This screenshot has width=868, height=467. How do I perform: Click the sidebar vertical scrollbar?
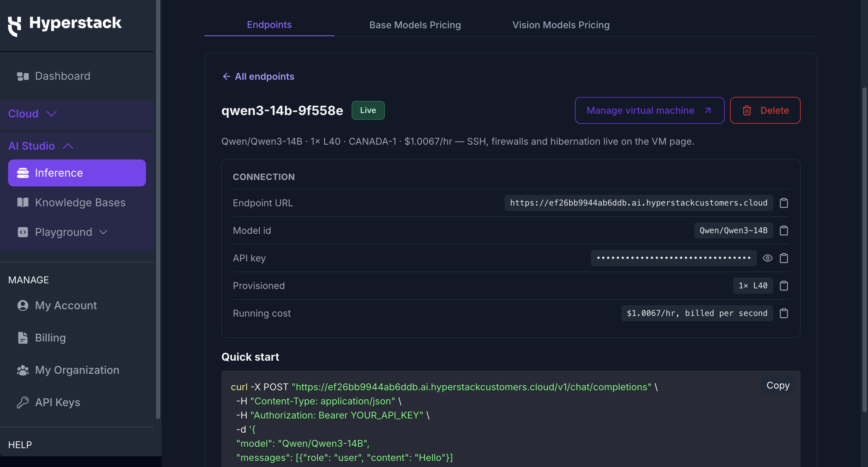coord(158,209)
